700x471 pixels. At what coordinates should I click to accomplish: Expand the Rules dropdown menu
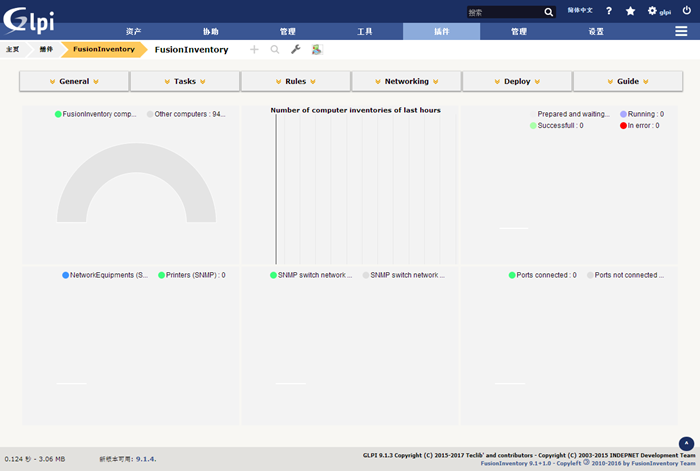pos(296,81)
